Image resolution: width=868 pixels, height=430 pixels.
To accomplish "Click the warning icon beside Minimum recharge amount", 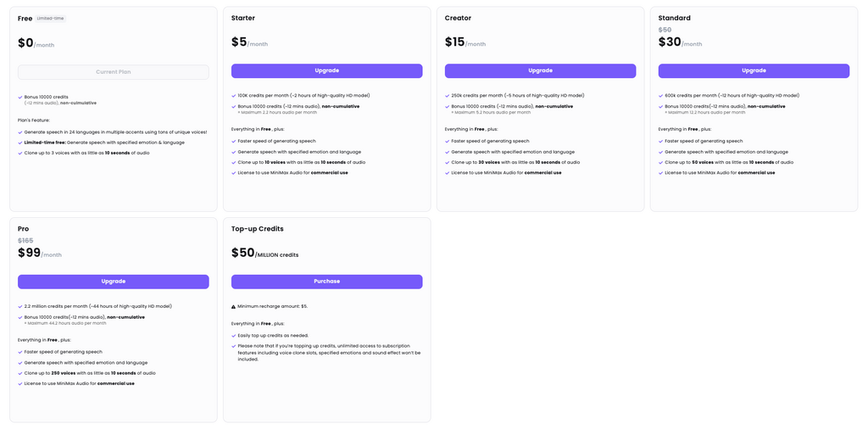I will point(234,306).
